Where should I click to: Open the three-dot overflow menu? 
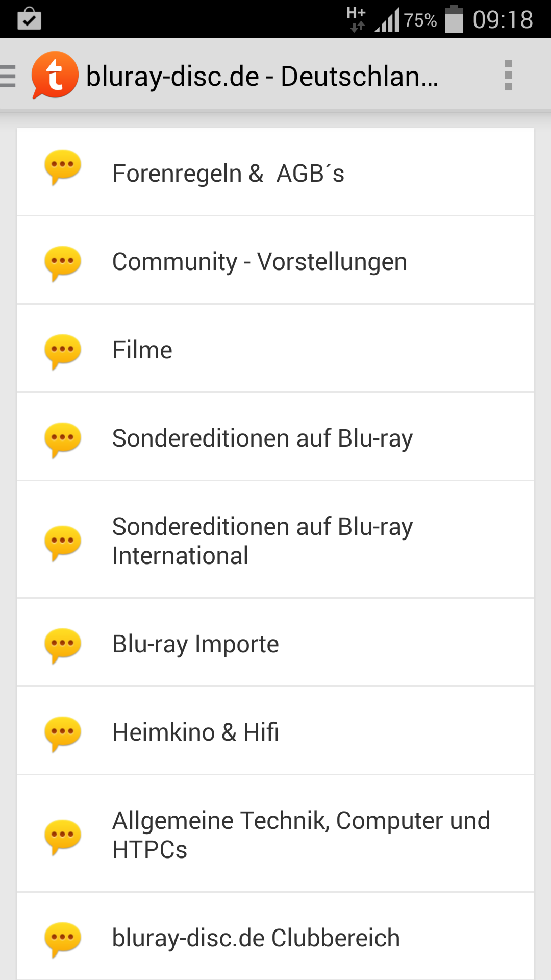tap(508, 76)
